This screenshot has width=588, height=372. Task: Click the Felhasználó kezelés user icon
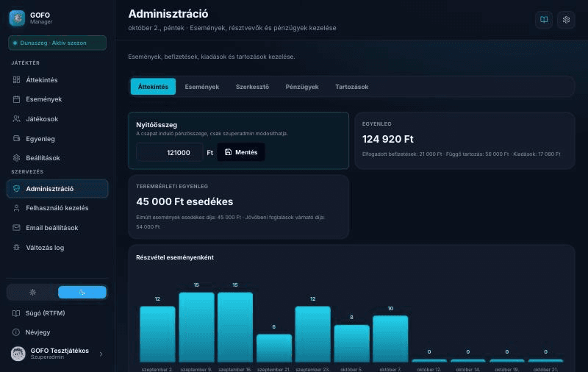click(16, 208)
